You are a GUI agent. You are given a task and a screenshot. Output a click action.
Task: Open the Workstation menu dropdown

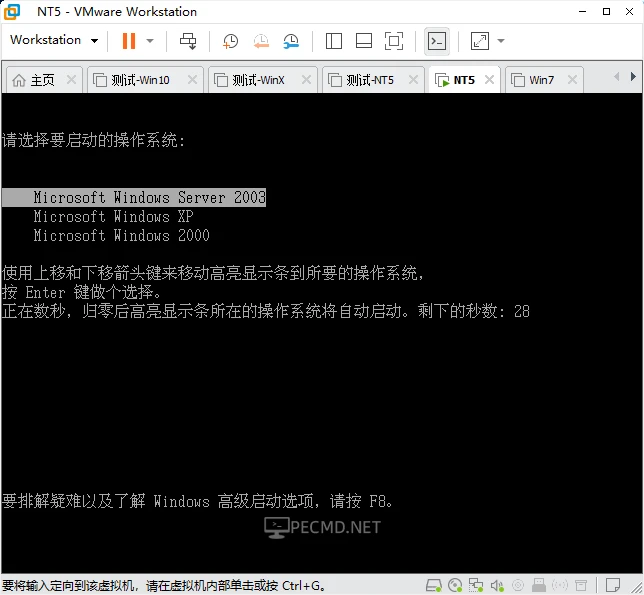click(54, 40)
